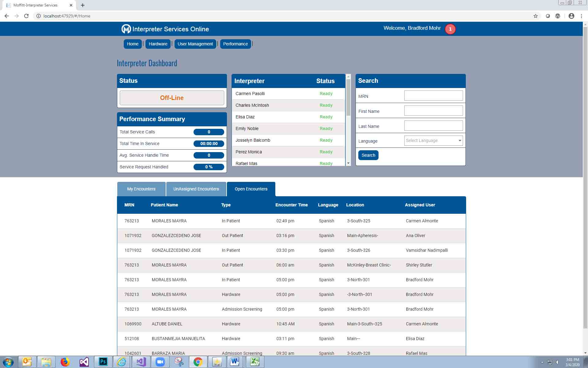Open Firefox from the taskbar

point(65,362)
